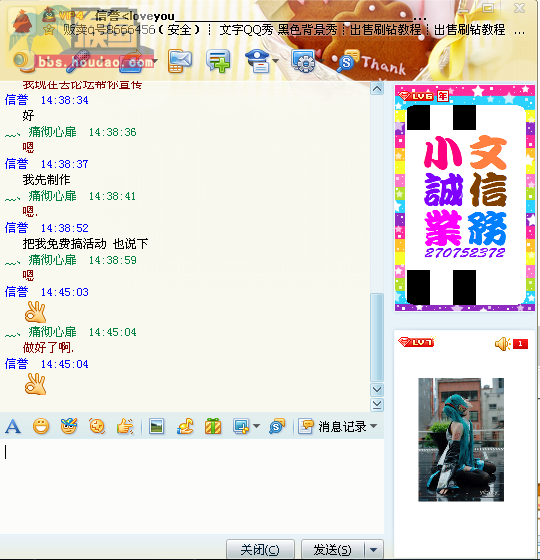Open 消息记录 message history
Screen dimensions: 540x560
pos(332,426)
